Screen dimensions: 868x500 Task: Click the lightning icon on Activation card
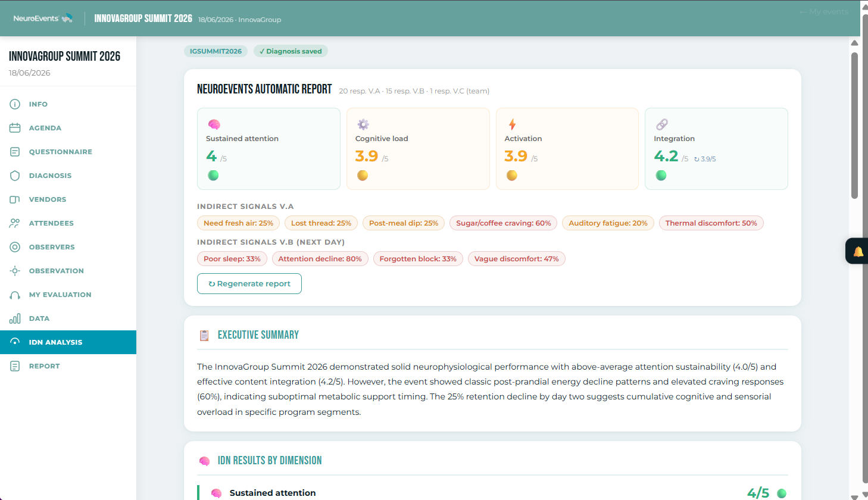tap(512, 124)
